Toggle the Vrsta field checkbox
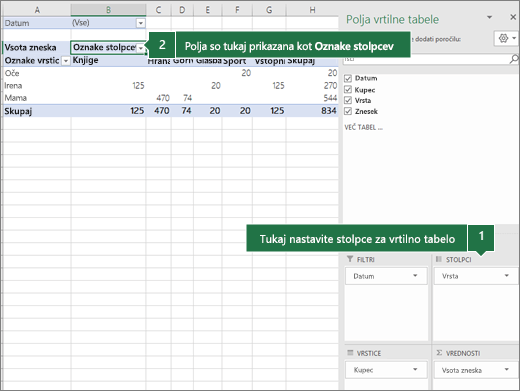Screen dimensions: 520x391 point(348,100)
